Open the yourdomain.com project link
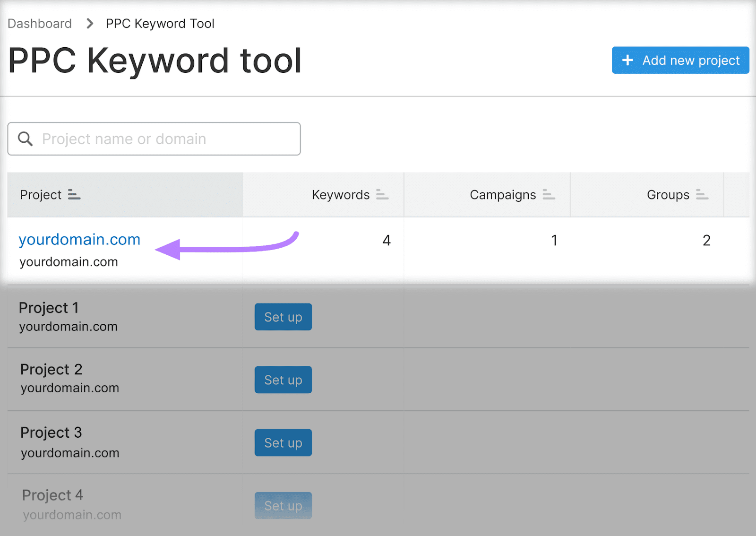The image size is (756, 536). 79,240
